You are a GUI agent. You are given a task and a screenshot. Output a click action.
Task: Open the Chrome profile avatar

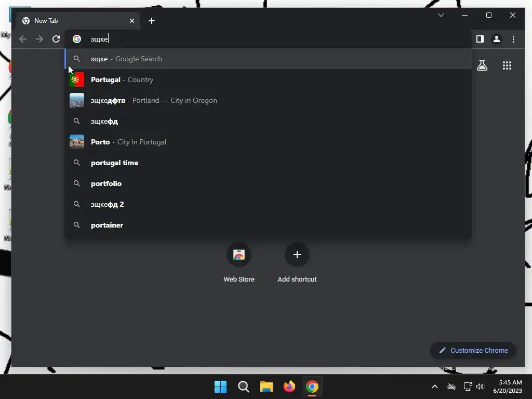tap(496, 39)
